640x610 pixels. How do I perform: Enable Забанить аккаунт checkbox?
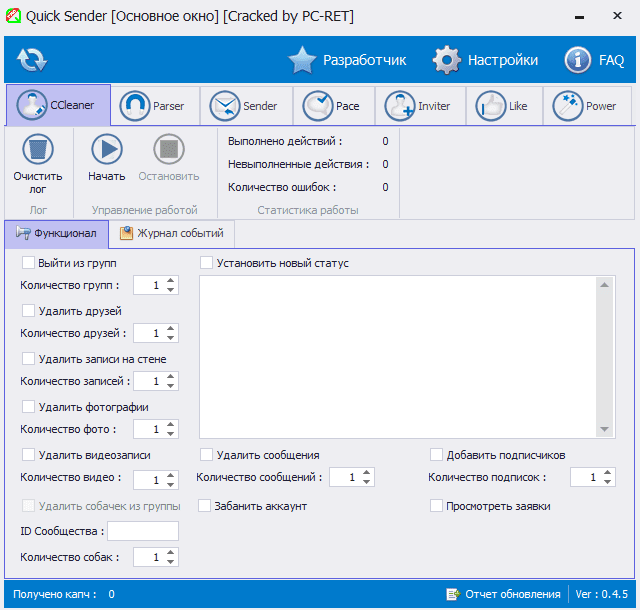pos(204,506)
